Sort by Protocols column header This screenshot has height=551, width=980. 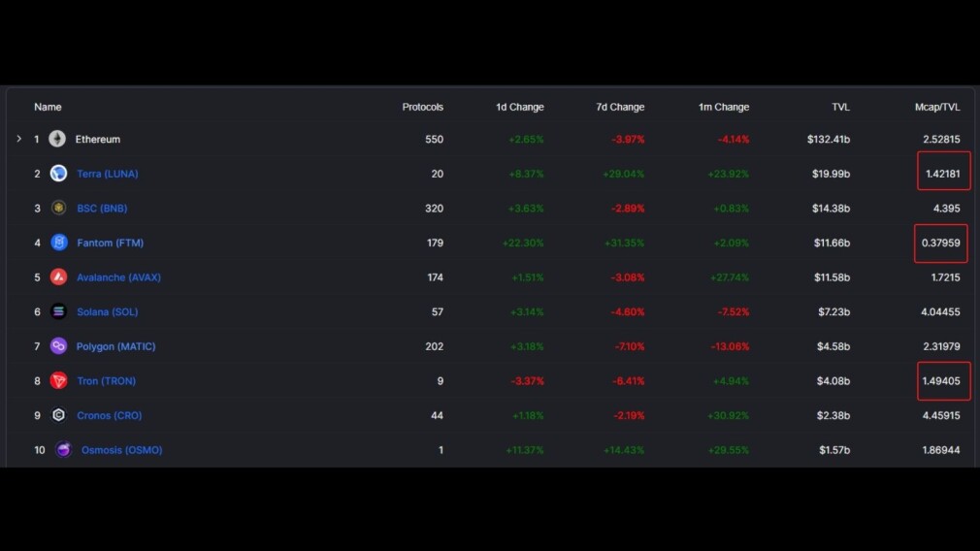422,107
